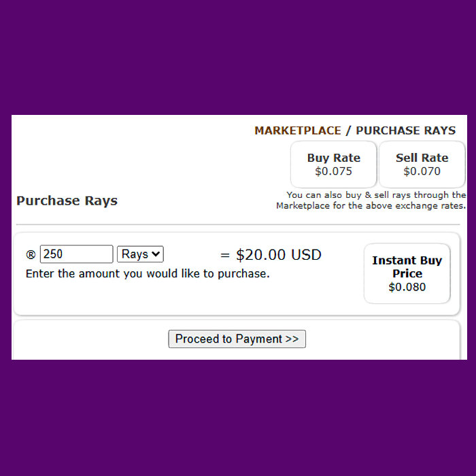Click the 'You can also buy & sell' note
Image resolution: width=476 pixels, height=476 pixels.
375,195
